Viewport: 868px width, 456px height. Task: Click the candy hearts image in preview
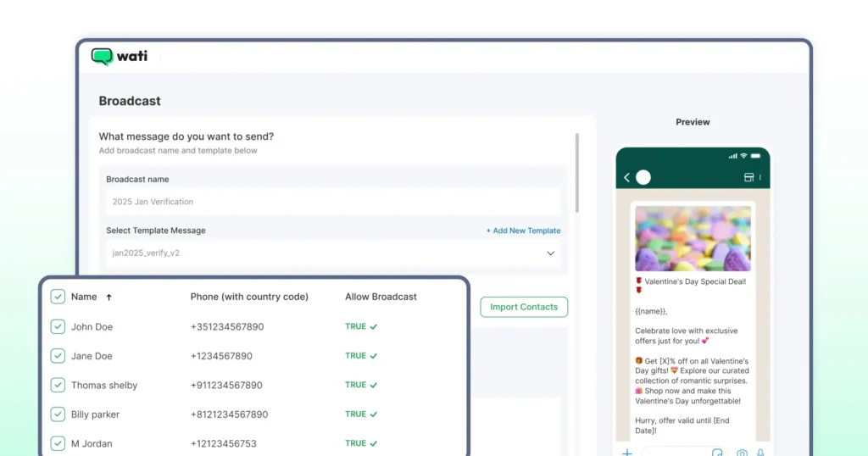pos(693,238)
